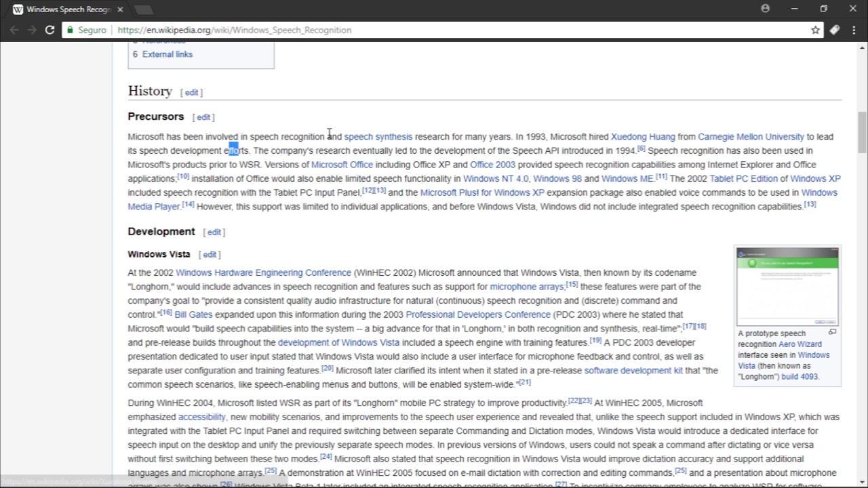868x488 pixels.
Task: Reload the Wikipedia page
Action: pos(50,30)
